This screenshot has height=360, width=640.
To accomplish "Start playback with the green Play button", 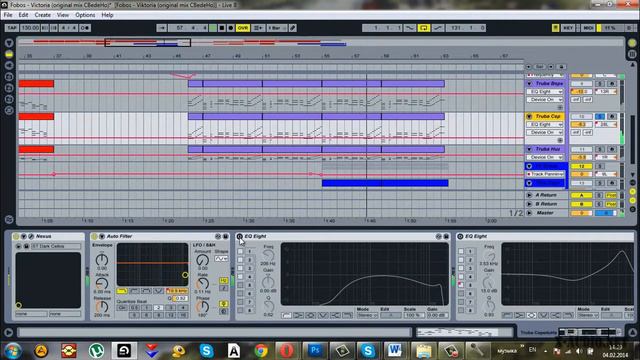I will 213,28.
